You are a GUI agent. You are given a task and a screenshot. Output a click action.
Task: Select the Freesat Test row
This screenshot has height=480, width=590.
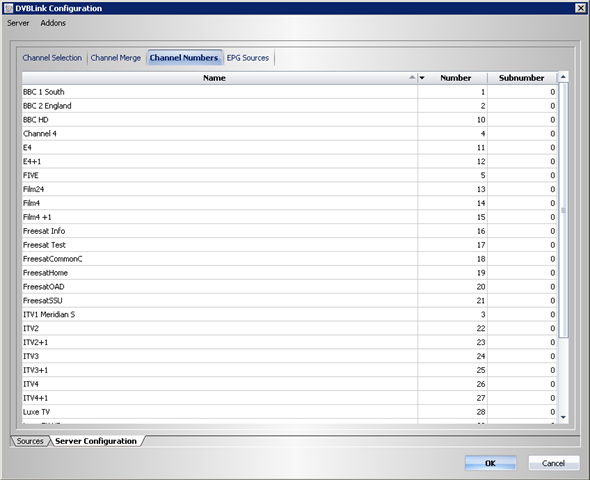[289, 245]
